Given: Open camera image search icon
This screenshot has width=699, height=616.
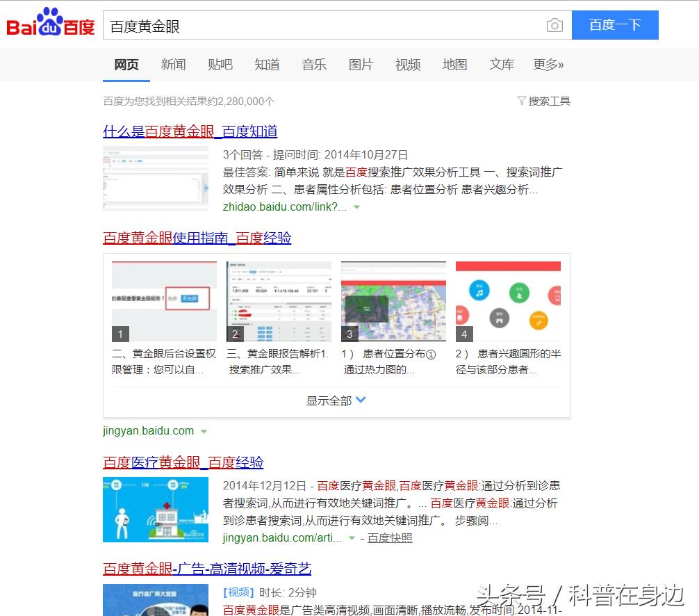Looking at the screenshot, I should [554, 26].
